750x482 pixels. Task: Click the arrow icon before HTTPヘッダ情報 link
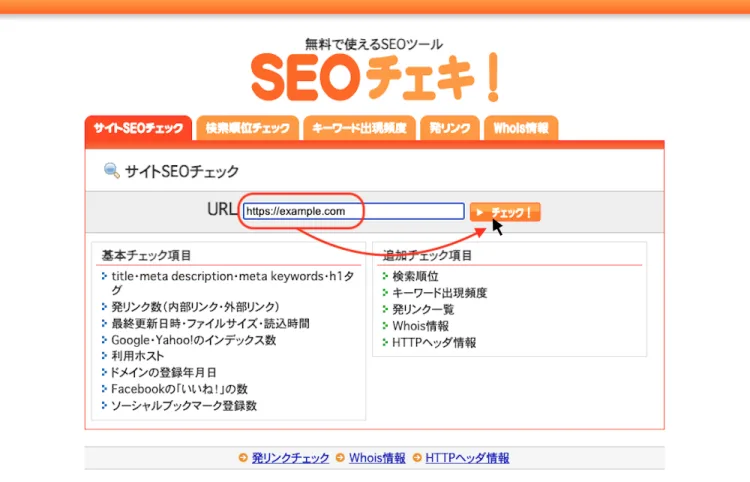(417, 458)
